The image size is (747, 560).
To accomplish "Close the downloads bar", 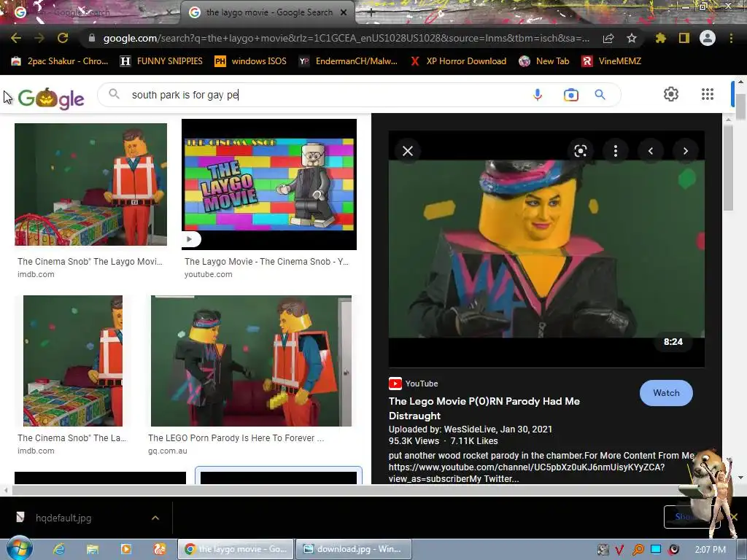I will [x=734, y=517].
